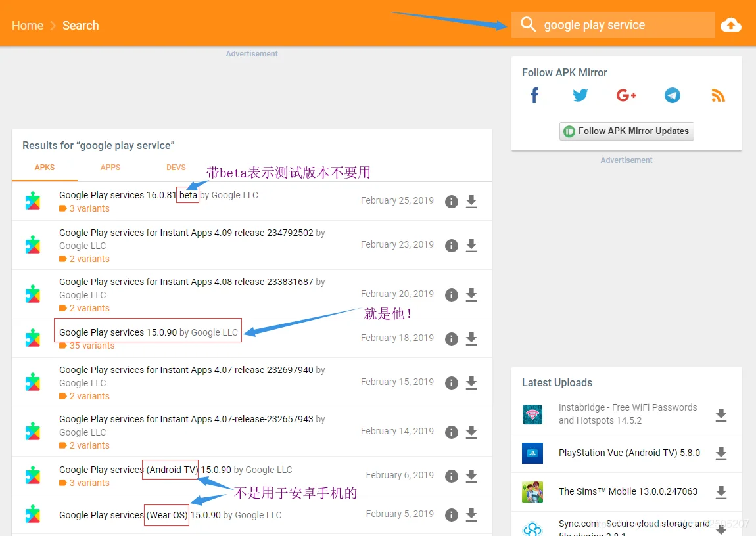Show info for Google Play services 16.0.81 beta
The image size is (756, 536).
click(451, 201)
